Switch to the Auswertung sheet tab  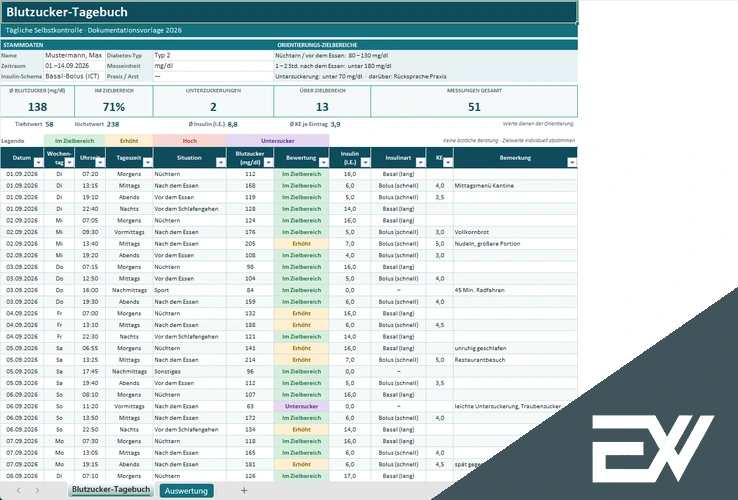coord(186,491)
